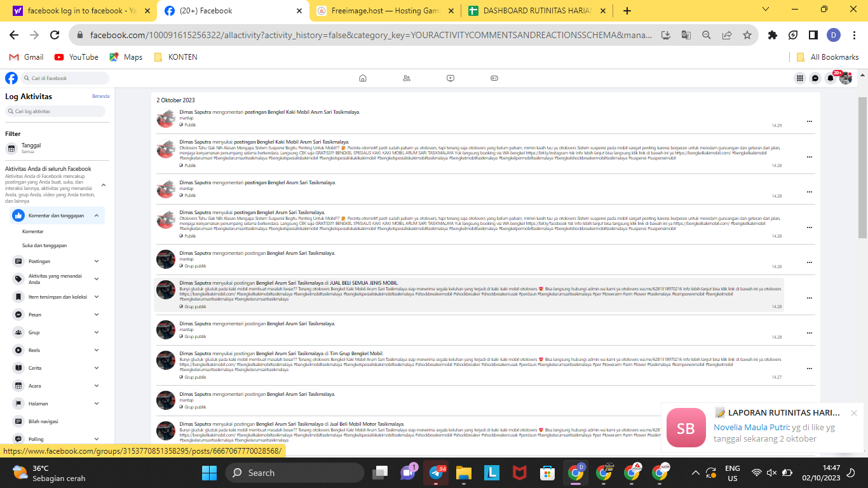Click the Windows Start button
The width and height of the screenshot is (868, 488).
209,473
